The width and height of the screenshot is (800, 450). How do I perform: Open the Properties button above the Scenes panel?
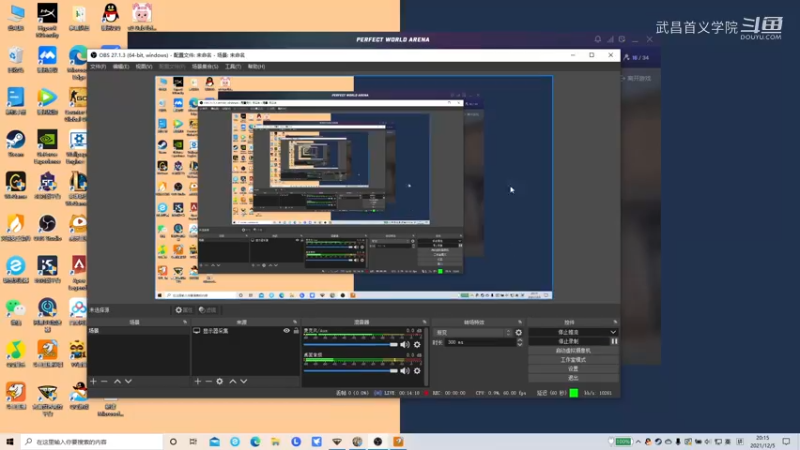184,310
